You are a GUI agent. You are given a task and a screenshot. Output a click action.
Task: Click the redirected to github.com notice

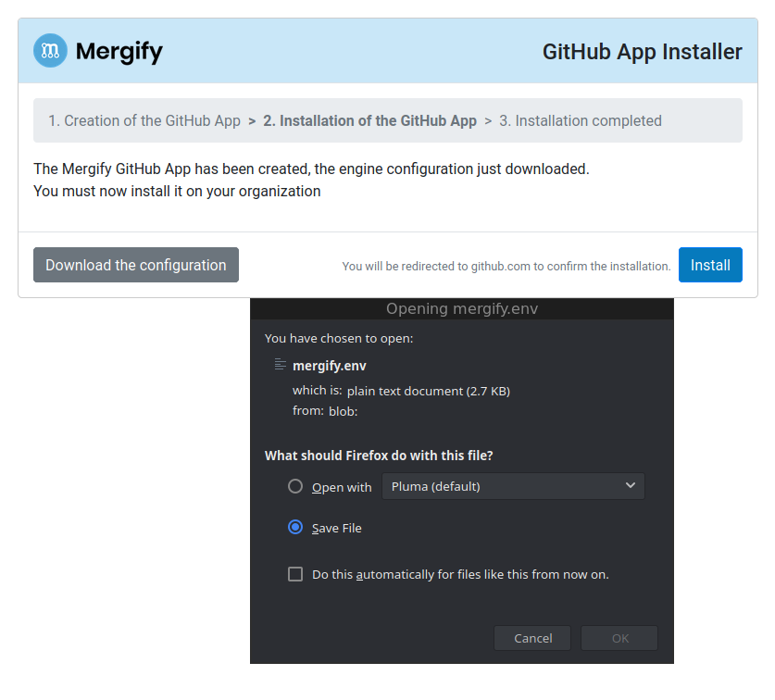(506, 266)
